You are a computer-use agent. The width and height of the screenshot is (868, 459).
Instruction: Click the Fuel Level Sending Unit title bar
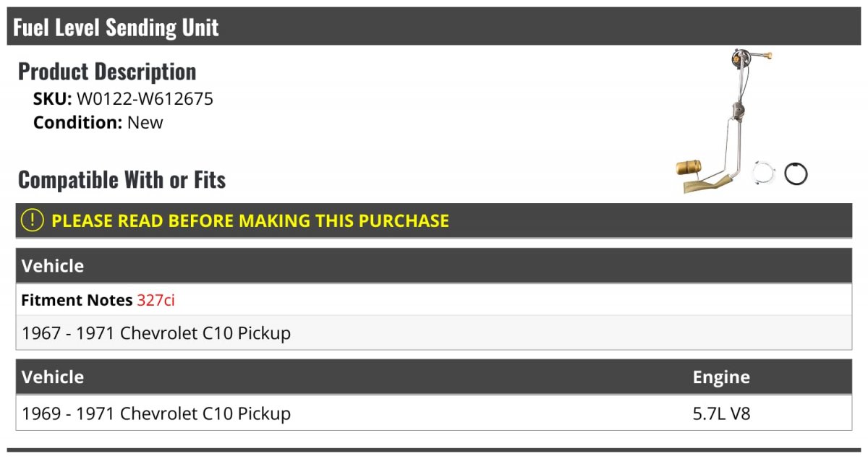(x=434, y=27)
